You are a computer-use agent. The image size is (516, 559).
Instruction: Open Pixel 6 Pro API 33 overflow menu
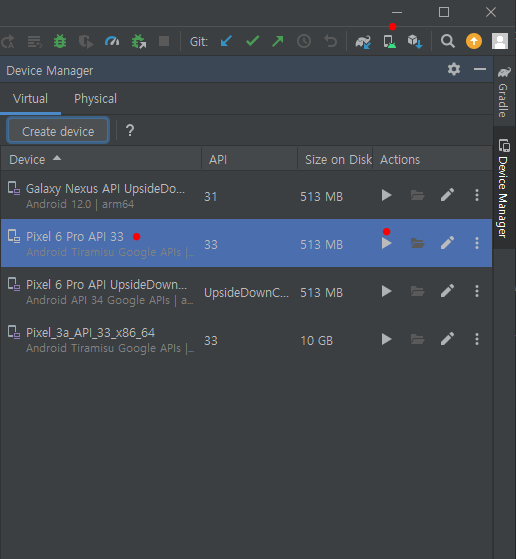[x=477, y=243]
